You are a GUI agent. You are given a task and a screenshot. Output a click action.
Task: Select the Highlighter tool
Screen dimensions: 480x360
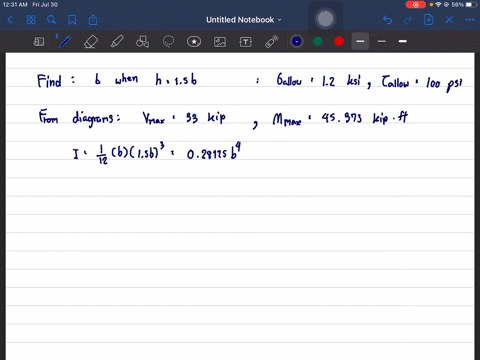(x=117, y=42)
